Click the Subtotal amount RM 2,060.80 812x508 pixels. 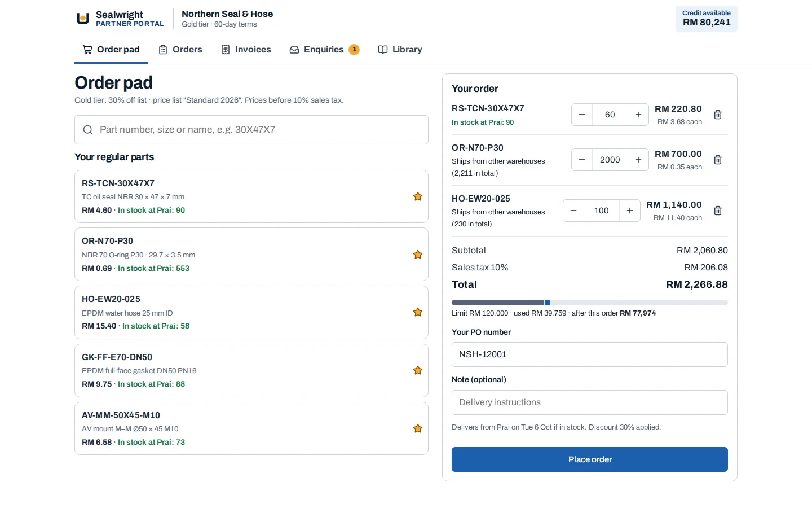[x=702, y=251]
